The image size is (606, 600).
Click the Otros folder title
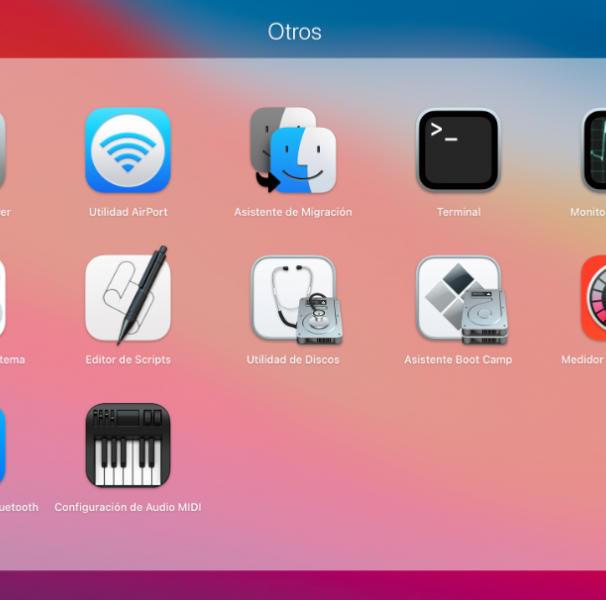point(294,32)
